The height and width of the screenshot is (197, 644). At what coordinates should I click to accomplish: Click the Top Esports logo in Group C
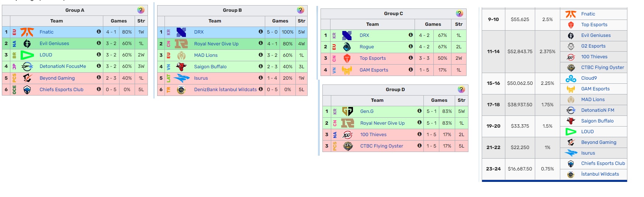click(347, 58)
